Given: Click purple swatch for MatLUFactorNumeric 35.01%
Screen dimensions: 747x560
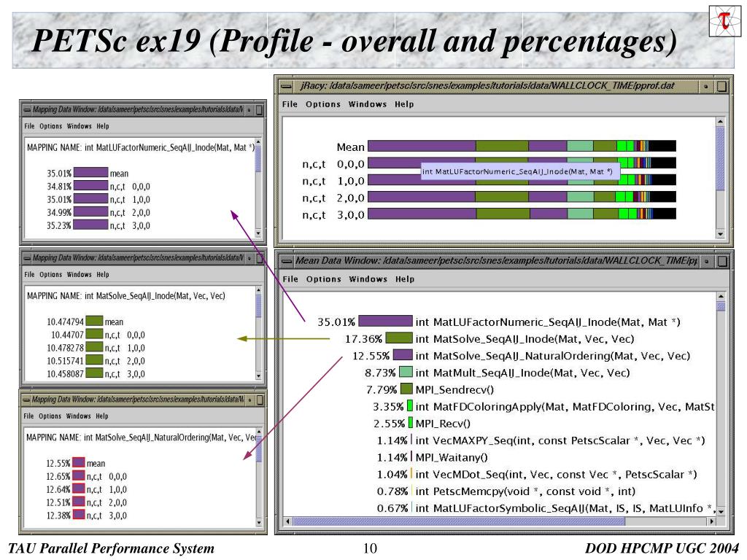Looking at the screenshot, I should [385, 321].
